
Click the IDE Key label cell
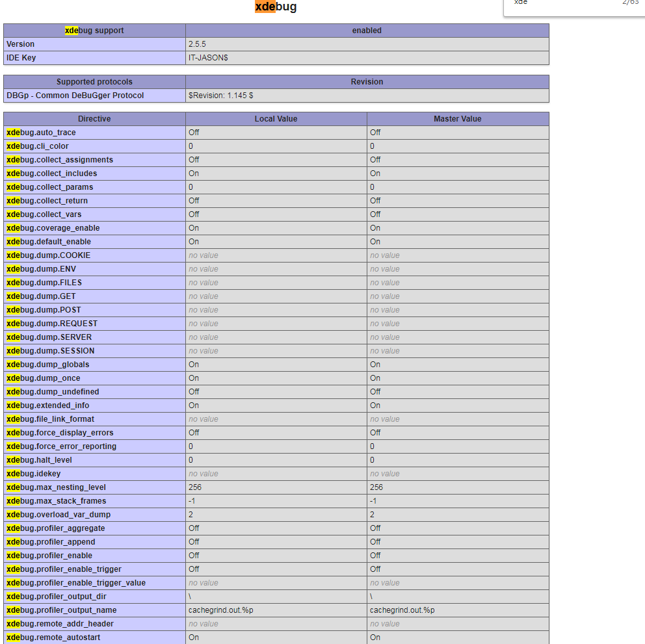click(94, 58)
